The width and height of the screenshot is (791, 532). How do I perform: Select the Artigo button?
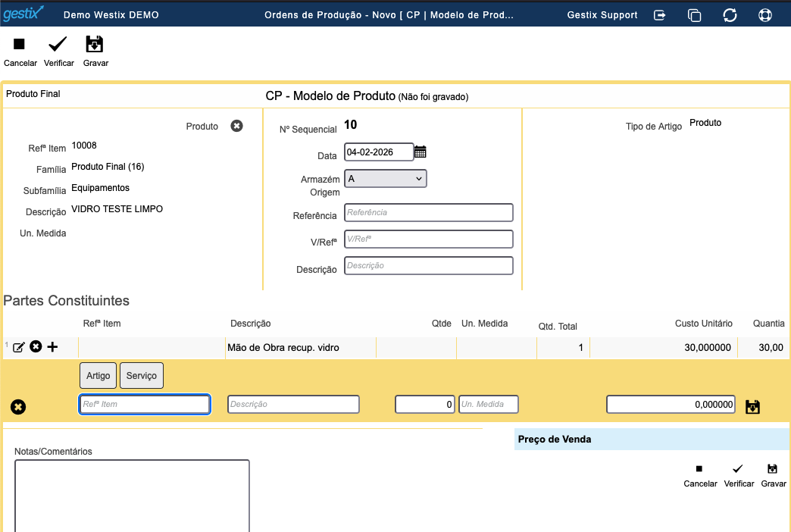click(x=98, y=375)
